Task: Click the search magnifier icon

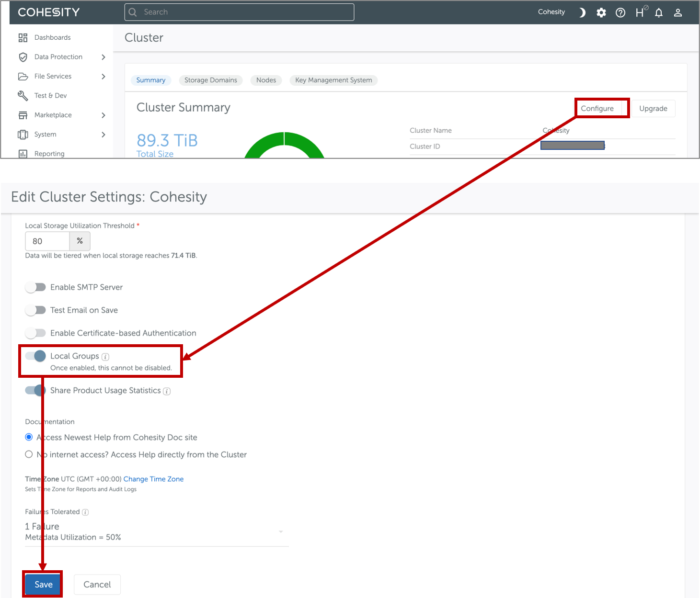Action: point(133,12)
